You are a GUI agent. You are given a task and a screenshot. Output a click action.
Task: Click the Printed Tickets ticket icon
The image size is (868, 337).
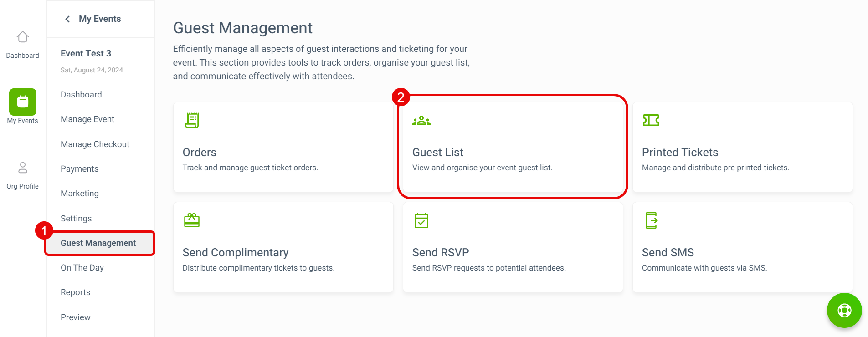[x=651, y=120]
